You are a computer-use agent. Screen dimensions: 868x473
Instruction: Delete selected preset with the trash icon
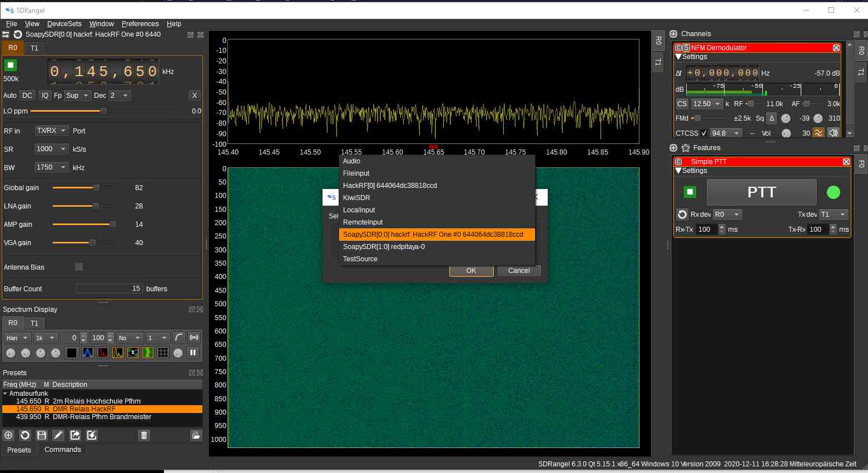pyautogui.click(x=143, y=435)
